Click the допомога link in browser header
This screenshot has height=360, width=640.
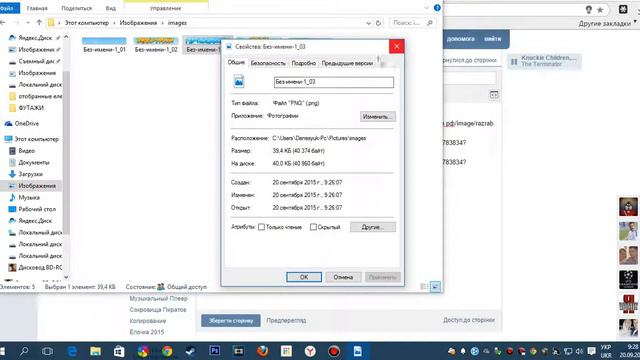point(460,39)
